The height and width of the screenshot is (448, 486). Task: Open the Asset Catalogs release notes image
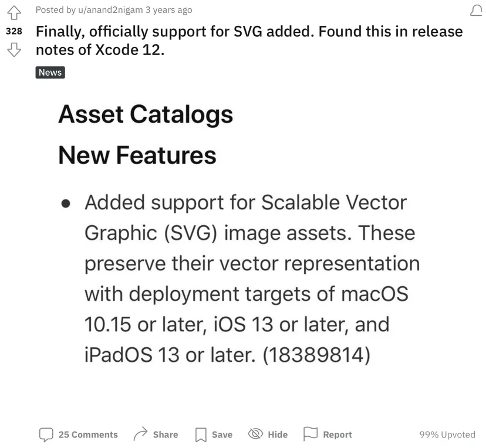click(x=239, y=234)
